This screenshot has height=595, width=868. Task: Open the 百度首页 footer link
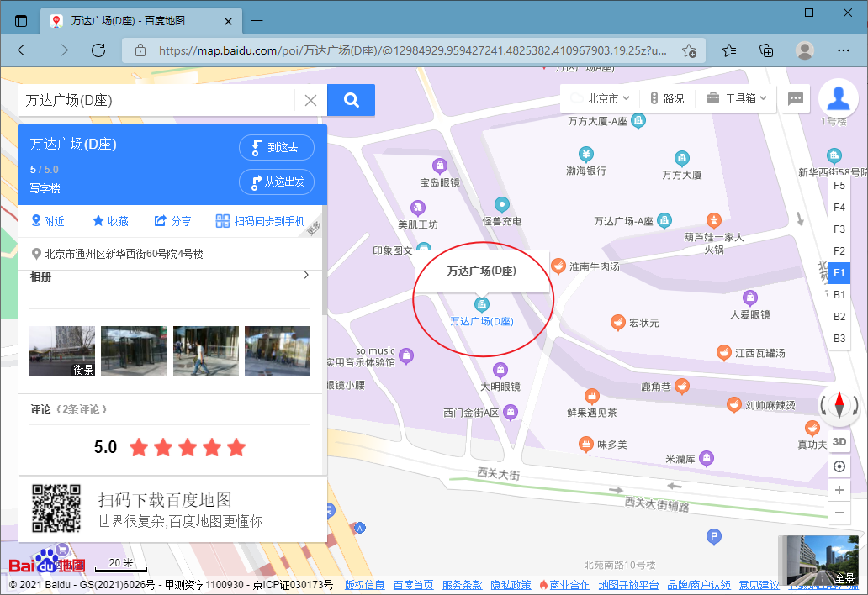point(413,585)
